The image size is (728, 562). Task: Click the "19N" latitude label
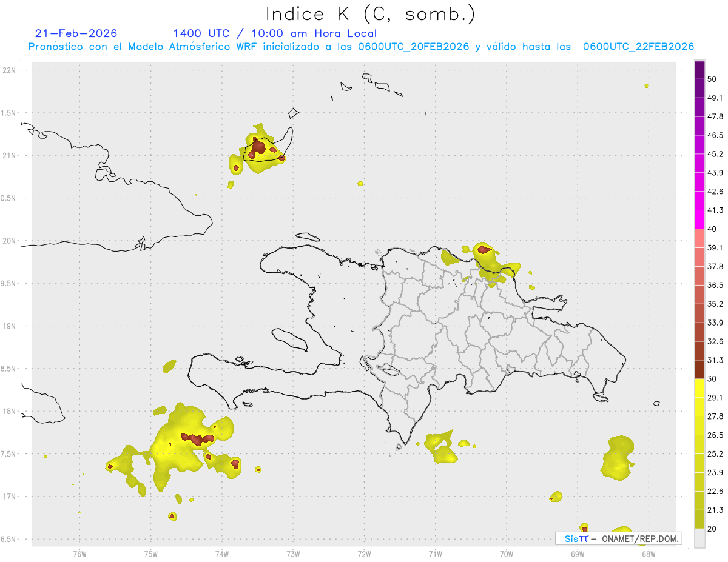click(x=10, y=326)
